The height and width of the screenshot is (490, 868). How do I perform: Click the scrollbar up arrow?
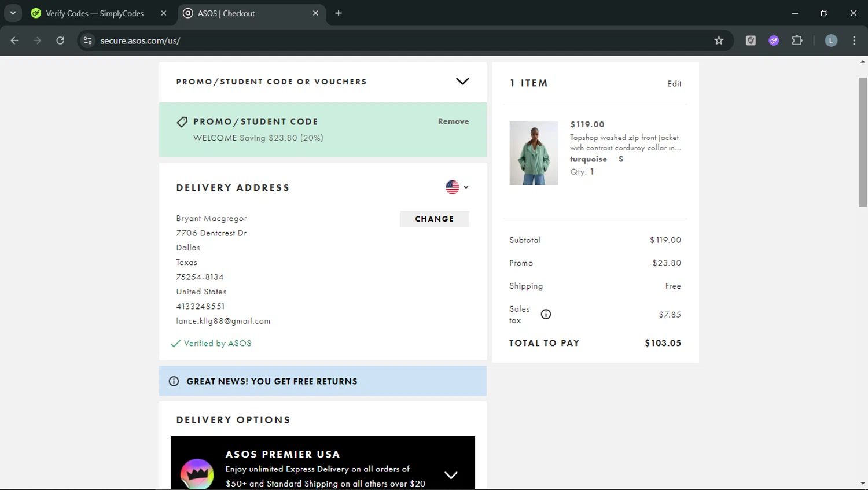point(863,61)
